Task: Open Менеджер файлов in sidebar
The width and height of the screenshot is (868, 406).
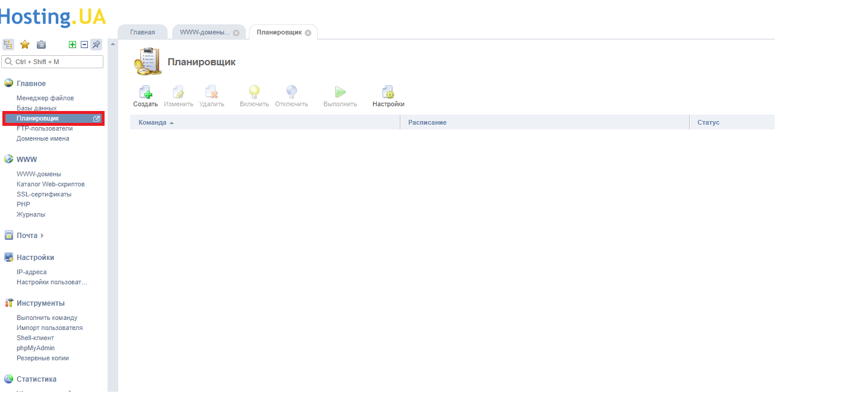Action: [x=45, y=98]
